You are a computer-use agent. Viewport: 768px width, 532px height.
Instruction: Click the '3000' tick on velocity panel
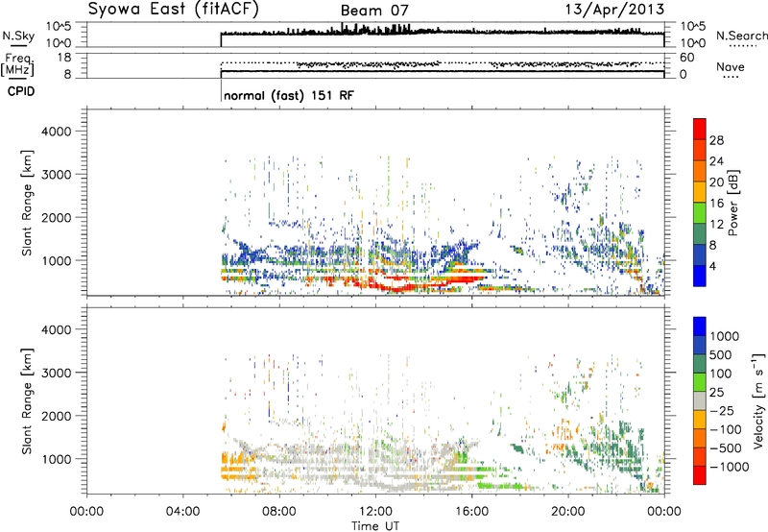tap(57, 373)
